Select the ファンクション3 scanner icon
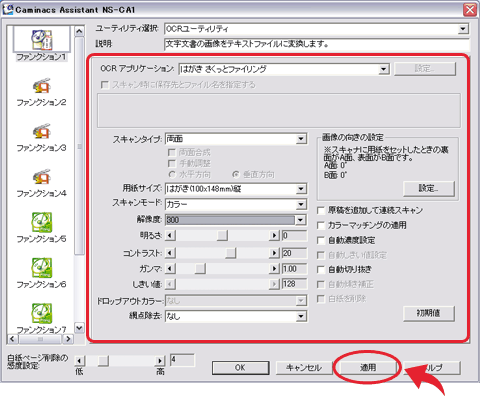Viewport: 480px width, 396px height. tap(42, 131)
